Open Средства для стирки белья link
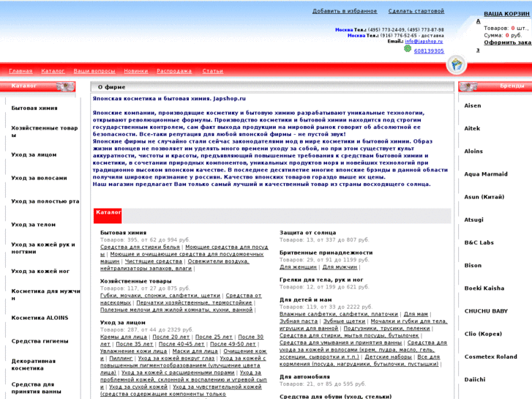The height and width of the screenshot is (399, 532). (x=140, y=247)
